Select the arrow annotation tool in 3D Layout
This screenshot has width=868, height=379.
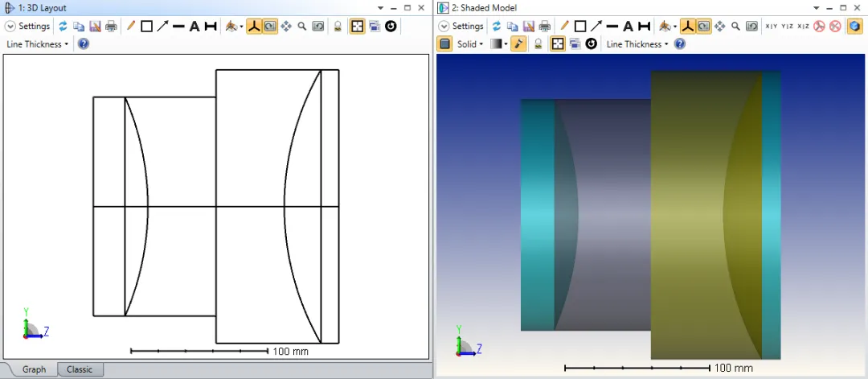[162, 26]
